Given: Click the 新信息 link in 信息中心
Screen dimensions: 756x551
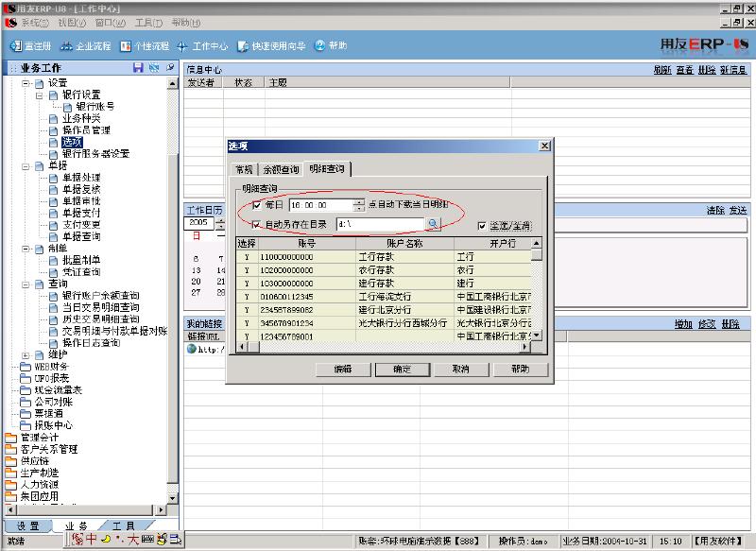Looking at the screenshot, I should click(733, 70).
